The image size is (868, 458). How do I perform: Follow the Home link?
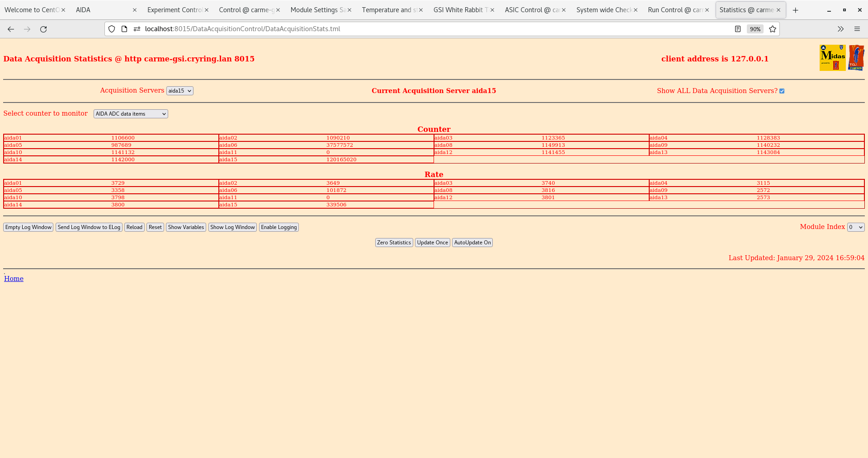pyautogui.click(x=14, y=279)
